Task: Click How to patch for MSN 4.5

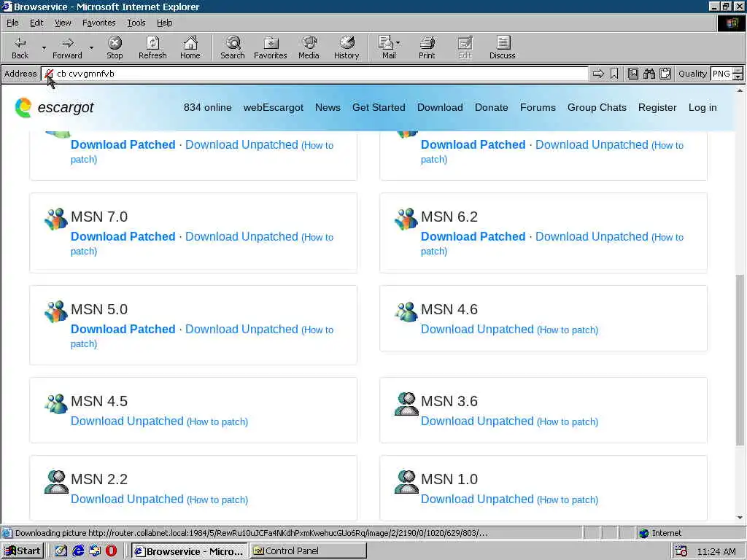Action: pyautogui.click(x=217, y=422)
